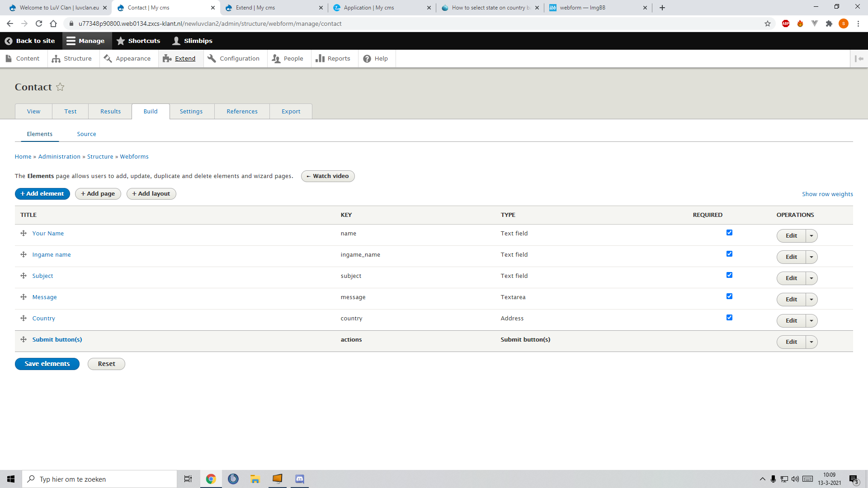Open the Chrome extensions puzzle icon

(829, 23)
